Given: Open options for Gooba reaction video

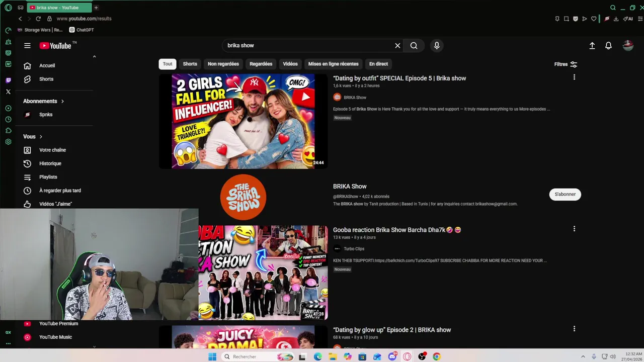Looking at the screenshot, I should pos(574,229).
